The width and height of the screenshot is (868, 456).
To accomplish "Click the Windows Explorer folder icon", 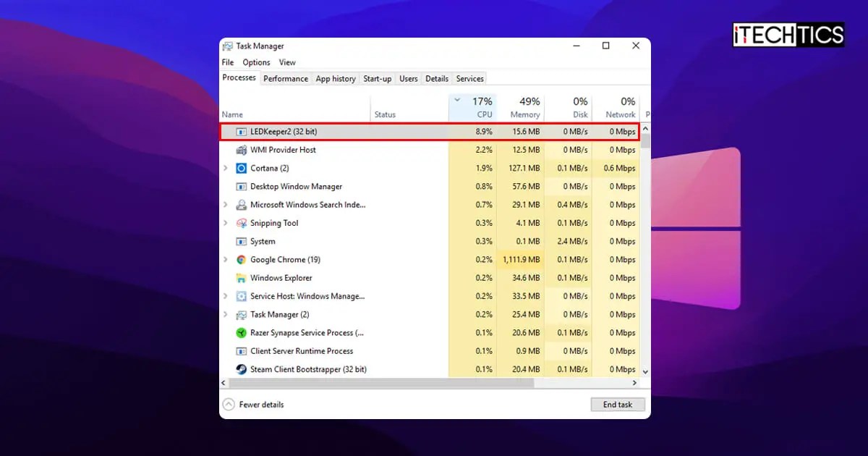I will point(242,278).
